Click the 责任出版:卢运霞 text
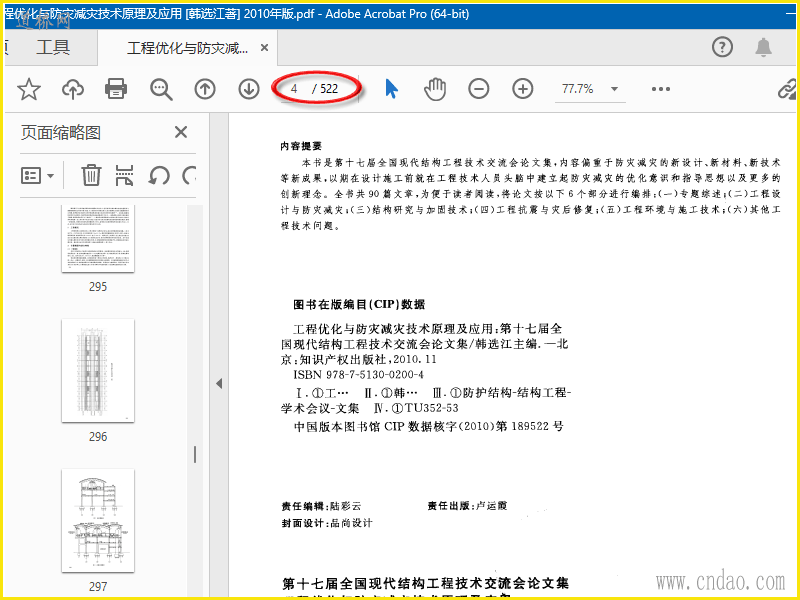800x600 pixels. 467,506
